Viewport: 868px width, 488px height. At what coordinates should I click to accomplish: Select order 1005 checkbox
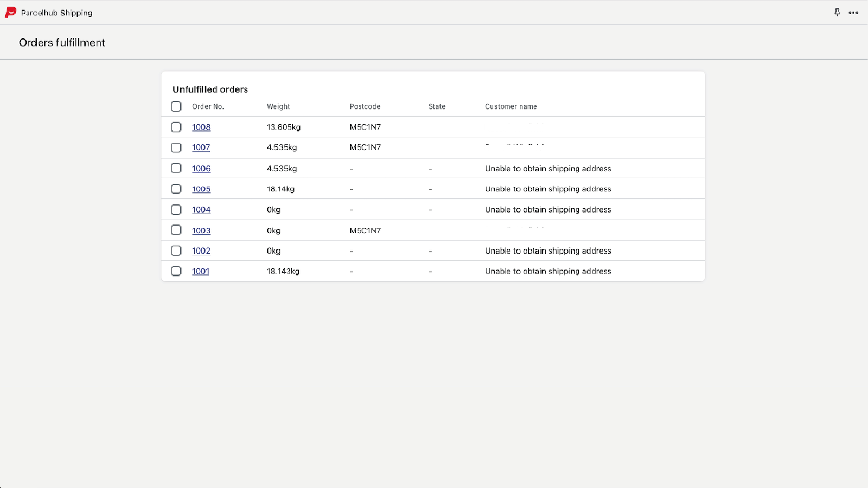pos(176,189)
